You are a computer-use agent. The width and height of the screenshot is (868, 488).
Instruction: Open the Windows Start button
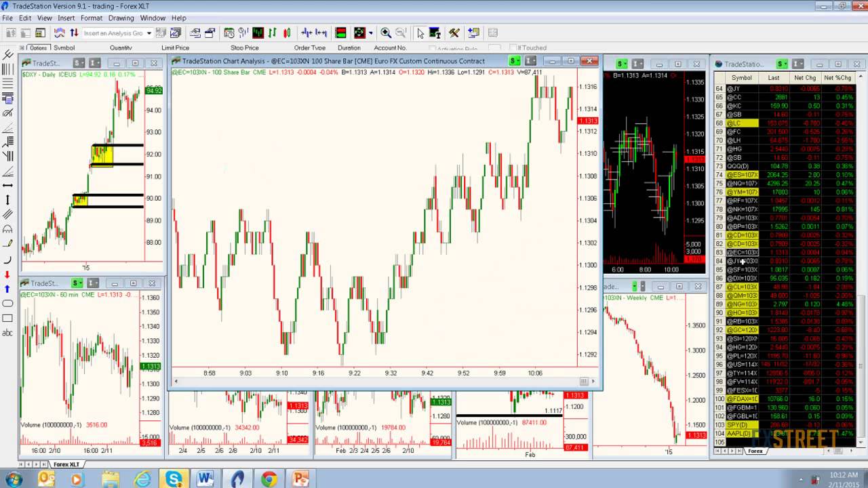coord(14,479)
